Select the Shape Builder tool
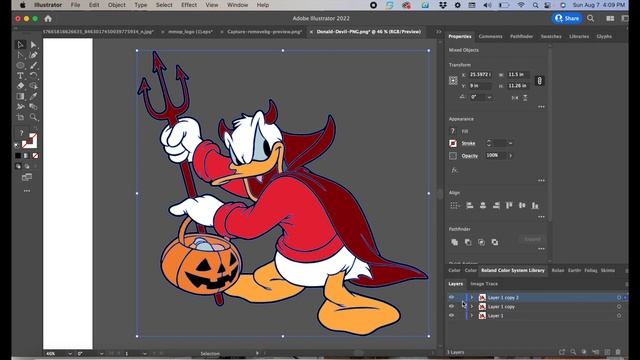Viewport: 640px width, 360px height. tap(33, 86)
